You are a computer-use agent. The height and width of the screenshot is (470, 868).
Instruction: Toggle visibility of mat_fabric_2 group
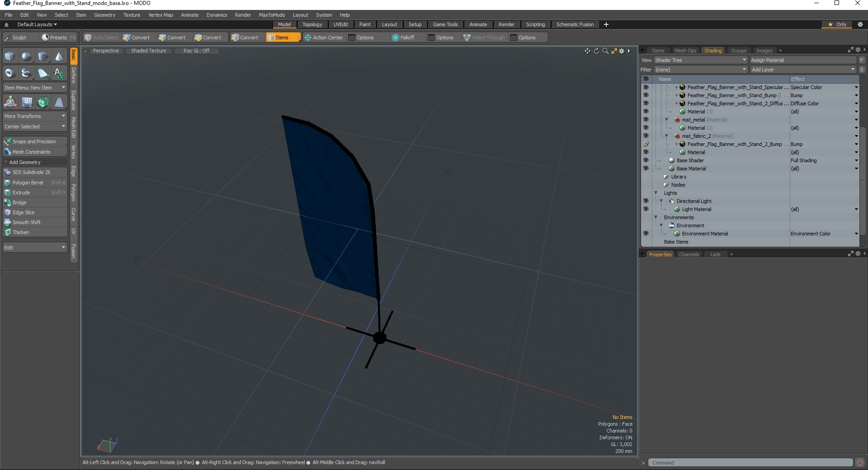click(x=646, y=136)
